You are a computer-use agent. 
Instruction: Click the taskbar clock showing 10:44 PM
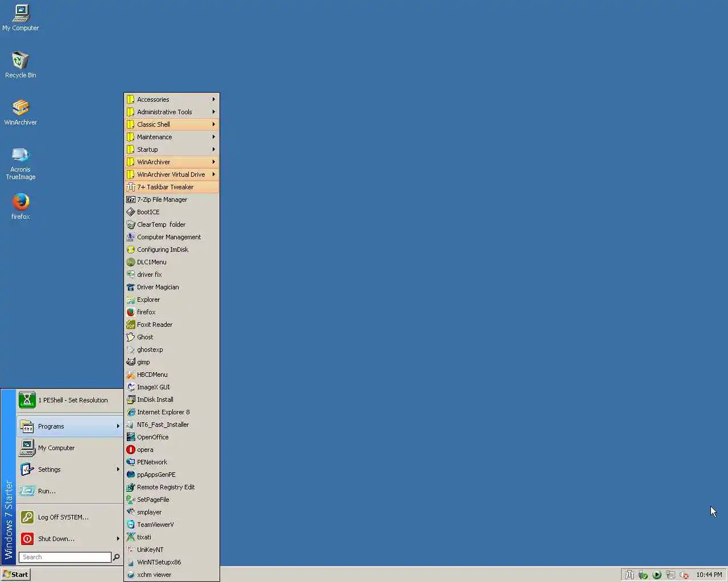point(709,575)
